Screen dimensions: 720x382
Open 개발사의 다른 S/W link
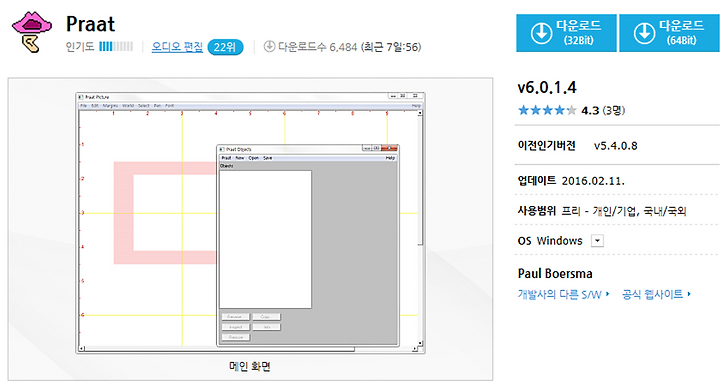pyautogui.click(x=563, y=294)
